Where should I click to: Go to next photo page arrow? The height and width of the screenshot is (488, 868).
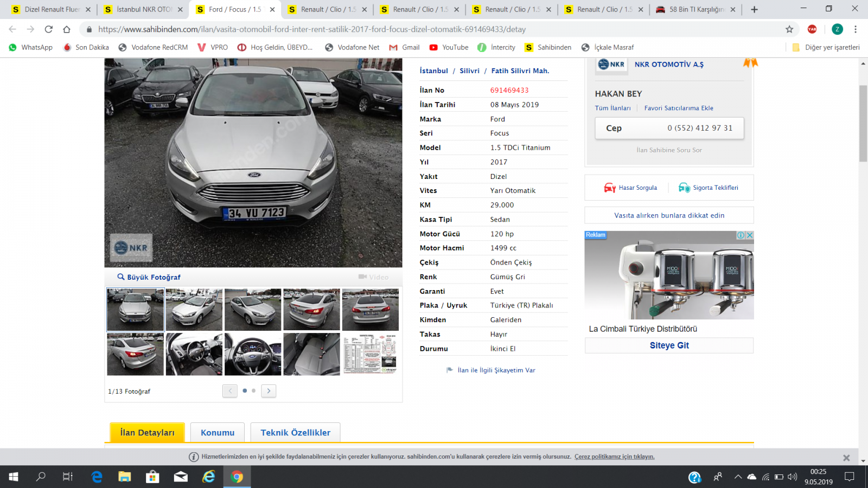[x=269, y=390]
